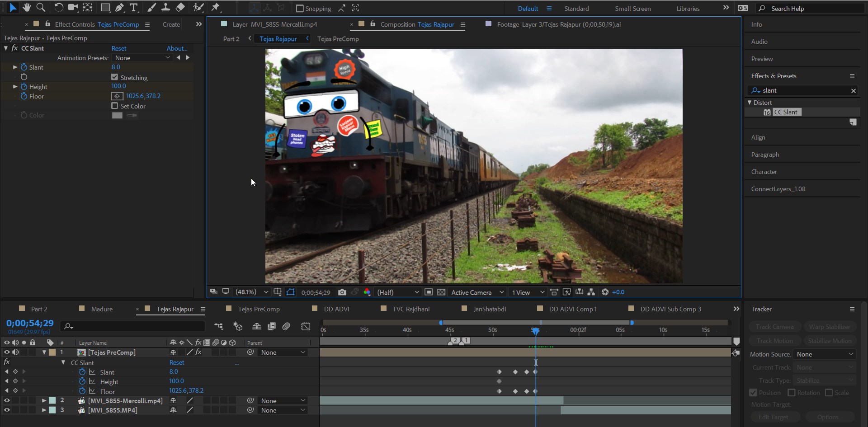Select CC Slant effect in Effects & Presets

(x=787, y=112)
